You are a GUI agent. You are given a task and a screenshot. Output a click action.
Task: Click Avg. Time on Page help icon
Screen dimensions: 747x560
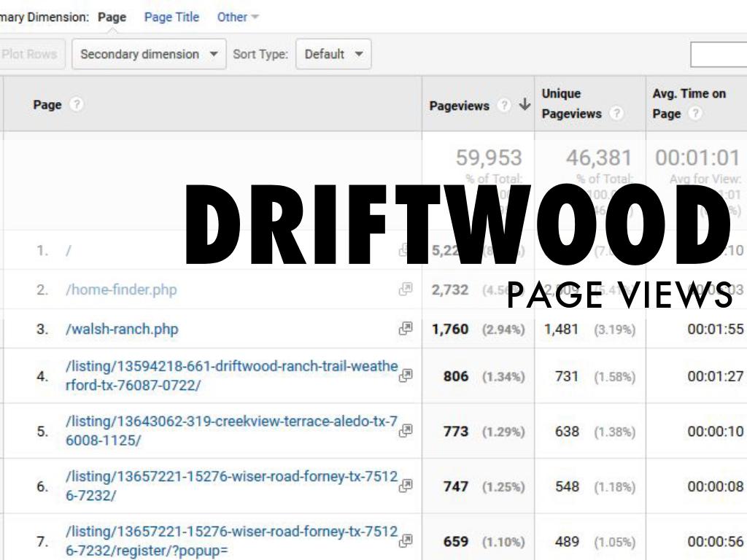(x=695, y=114)
